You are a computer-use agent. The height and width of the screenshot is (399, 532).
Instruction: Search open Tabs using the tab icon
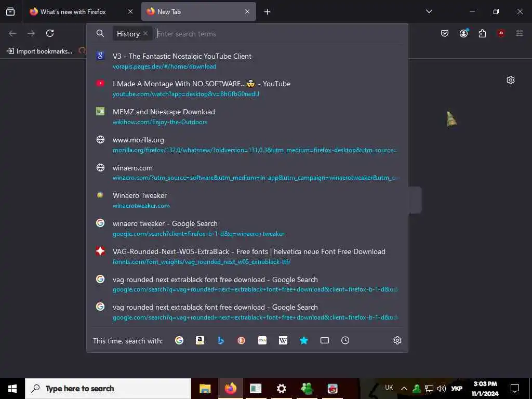[x=325, y=340]
